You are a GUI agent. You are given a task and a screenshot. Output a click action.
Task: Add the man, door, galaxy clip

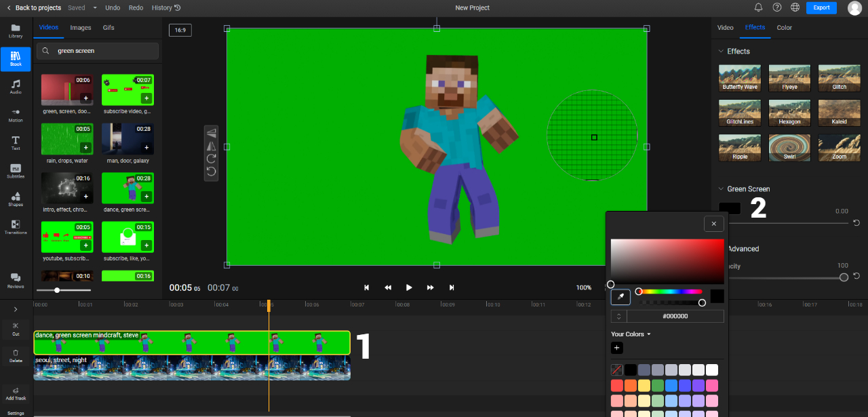(x=146, y=148)
